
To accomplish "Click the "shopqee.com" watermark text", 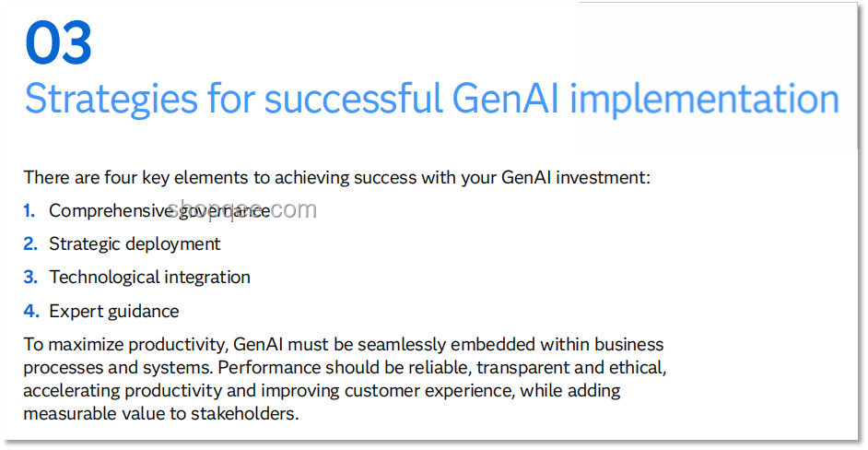I will tap(241, 209).
